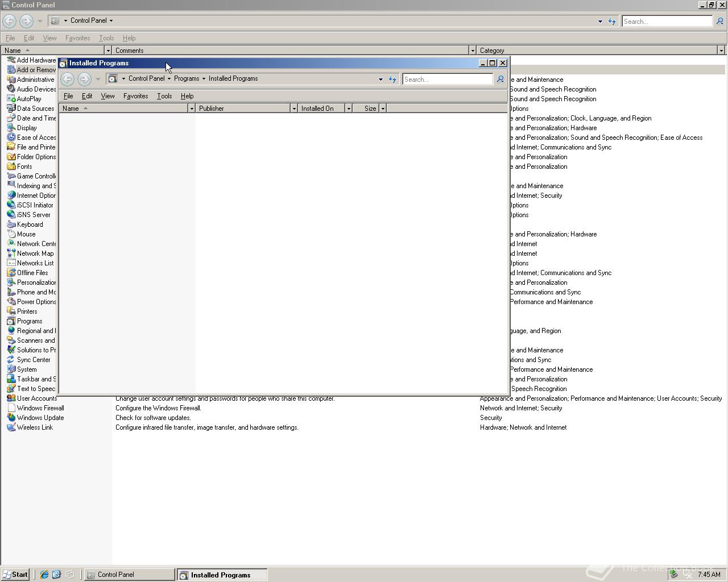Expand the Installed On column filter dropdown
The image size is (728, 582).
349,109
